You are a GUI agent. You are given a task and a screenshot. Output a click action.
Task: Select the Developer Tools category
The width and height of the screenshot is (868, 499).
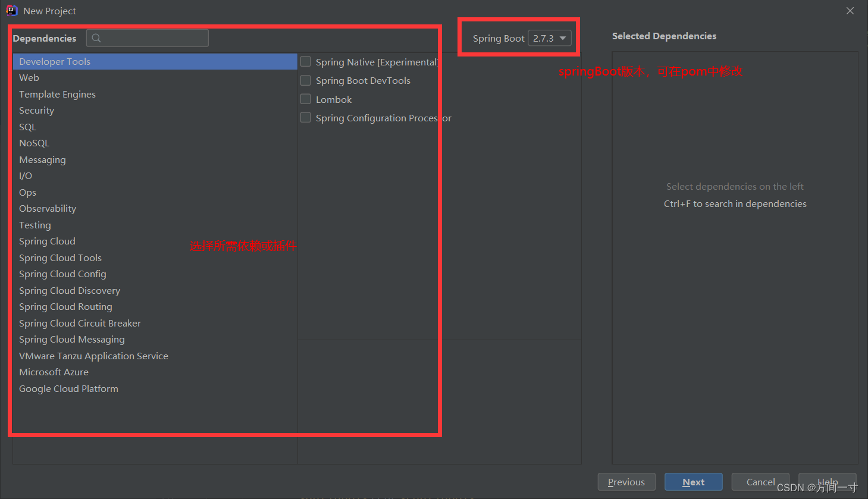155,61
